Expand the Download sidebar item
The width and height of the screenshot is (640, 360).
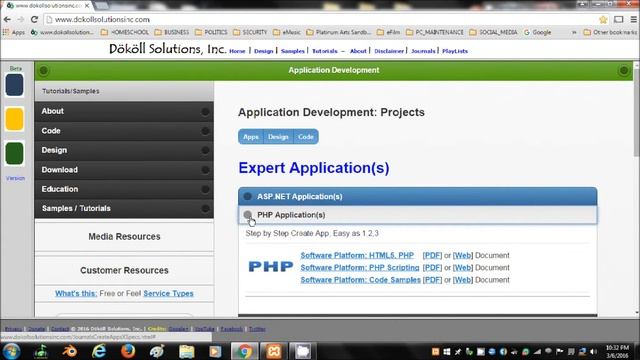[x=124, y=170]
